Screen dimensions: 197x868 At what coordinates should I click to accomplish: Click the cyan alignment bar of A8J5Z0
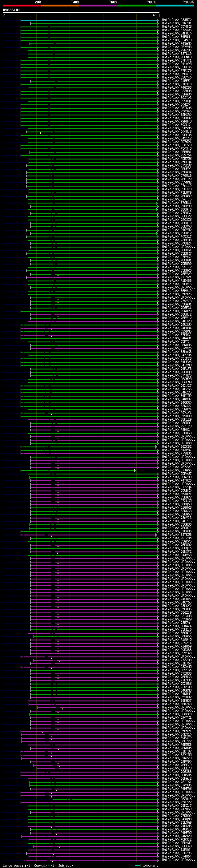point(89,20)
